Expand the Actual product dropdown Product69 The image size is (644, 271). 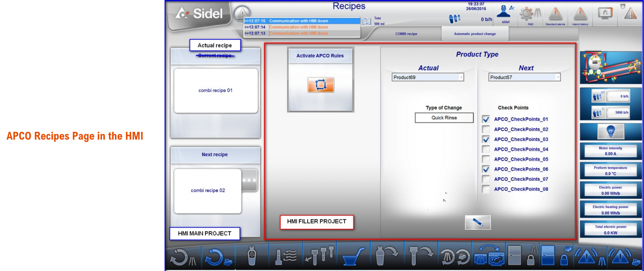click(461, 77)
